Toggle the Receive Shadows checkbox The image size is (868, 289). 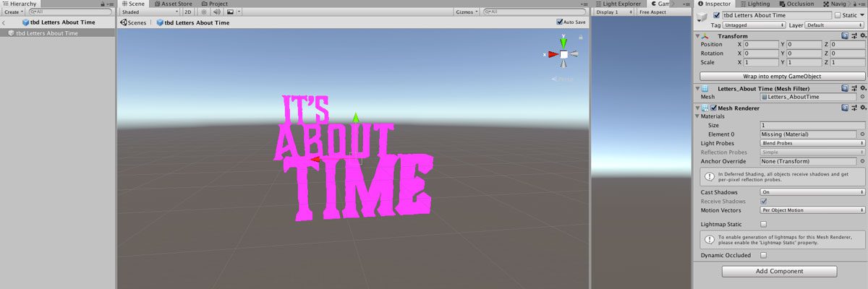(764, 201)
